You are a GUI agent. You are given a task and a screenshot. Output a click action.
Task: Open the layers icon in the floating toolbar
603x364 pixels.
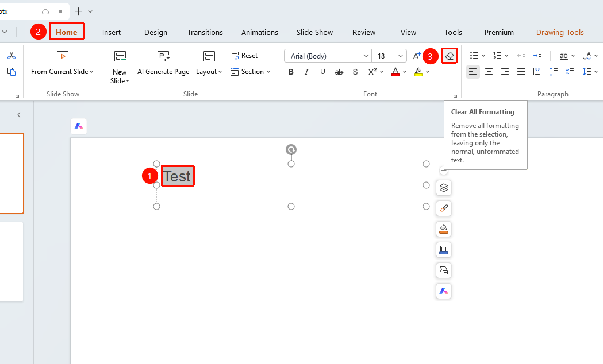click(x=444, y=188)
